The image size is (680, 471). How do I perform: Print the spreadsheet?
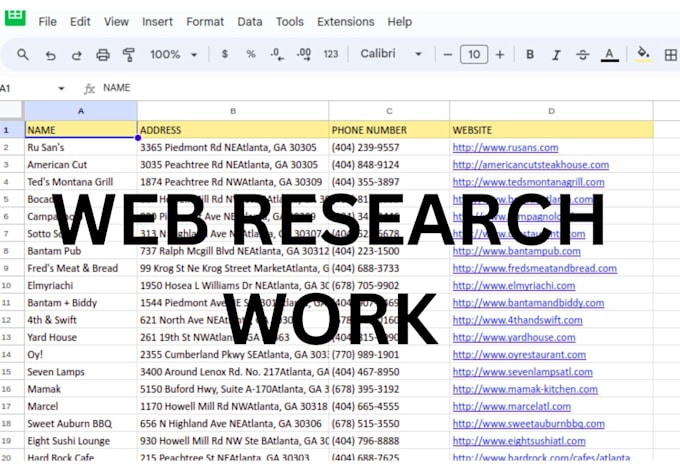[x=103, y=55]
